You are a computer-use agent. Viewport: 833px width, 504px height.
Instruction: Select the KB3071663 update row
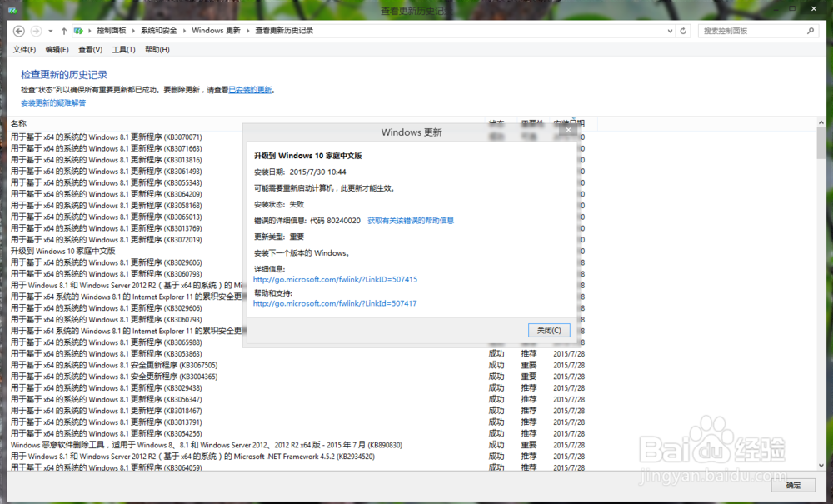pyautogui.click(x=107, y=149)
